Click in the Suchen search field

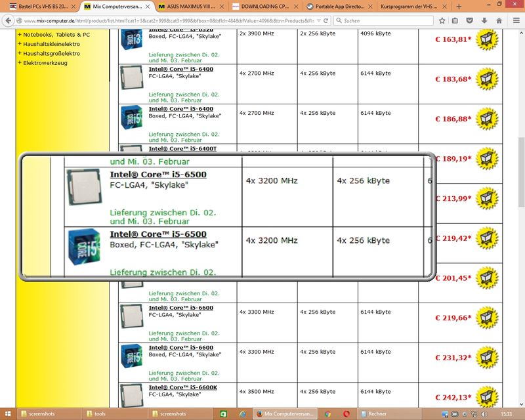point(383,21)
